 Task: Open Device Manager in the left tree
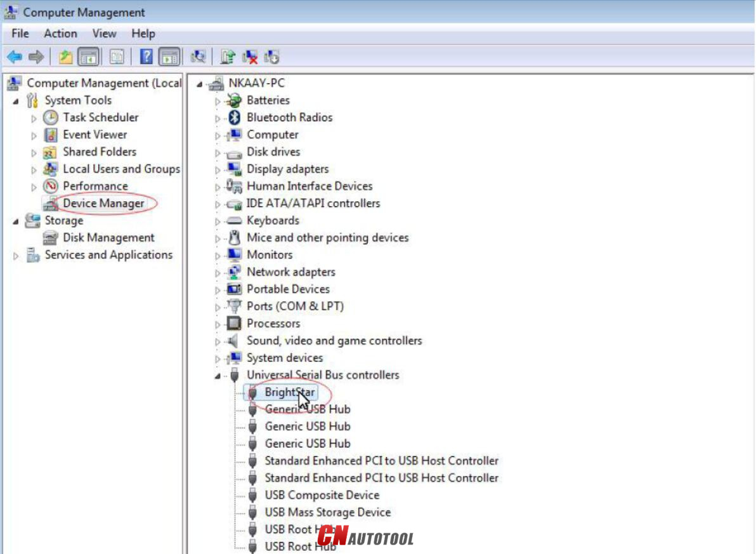coord(103,203)
